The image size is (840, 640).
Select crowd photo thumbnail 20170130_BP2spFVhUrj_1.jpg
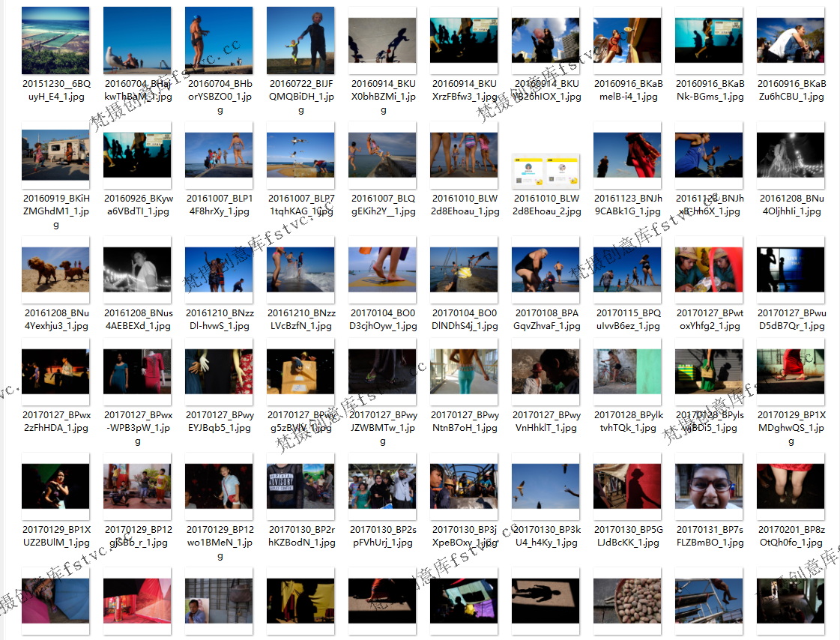coord(382,486)
